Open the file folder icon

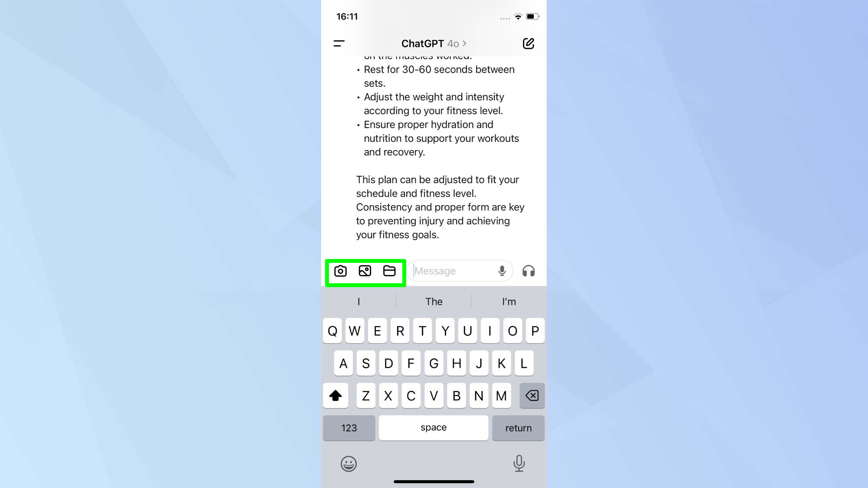pyautogui.click(x=389, y=271)
